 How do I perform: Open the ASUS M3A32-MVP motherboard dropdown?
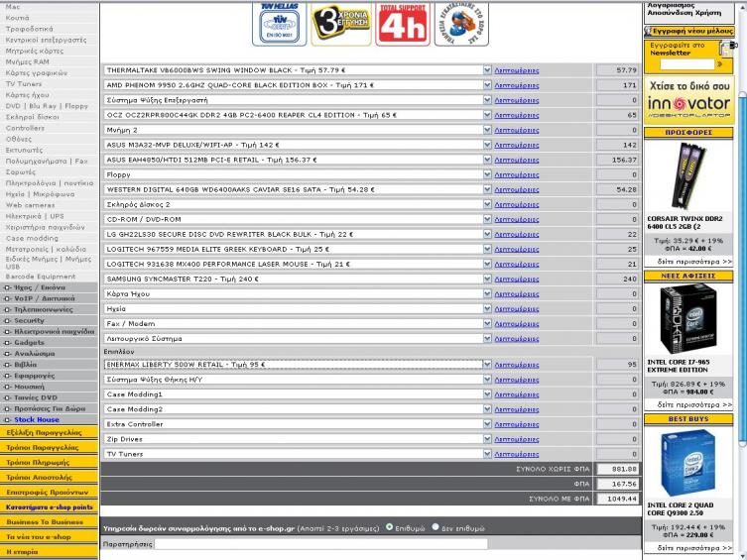(487, 145)
